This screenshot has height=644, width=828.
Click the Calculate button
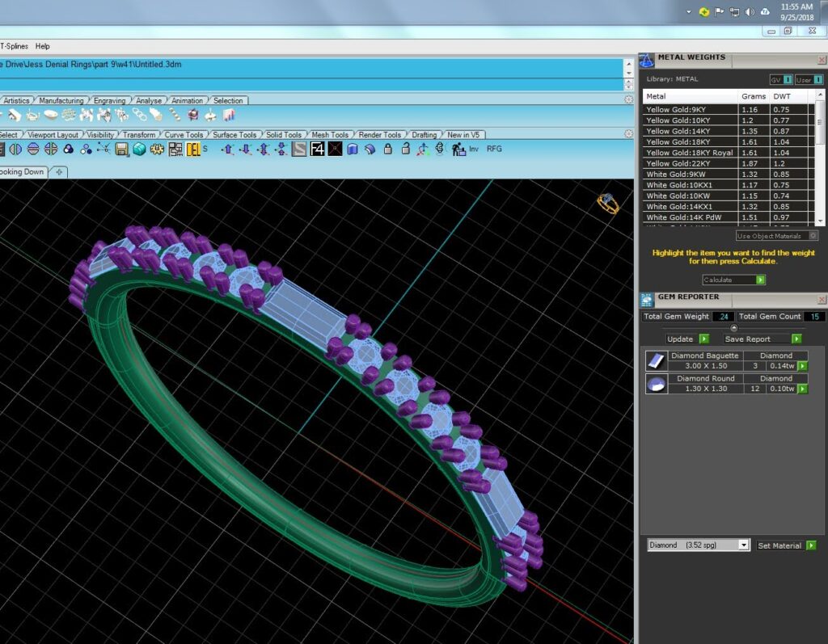pyautogui.click(x=733, y=280)
